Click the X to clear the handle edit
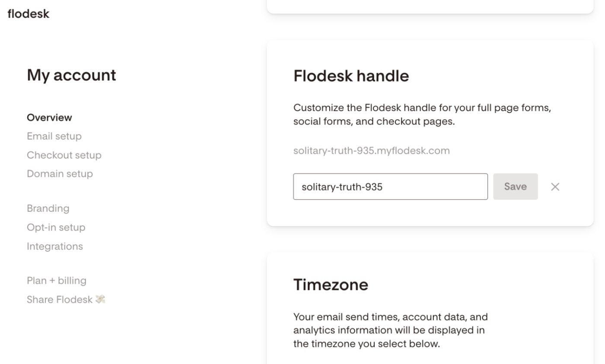 (x=555, y=187)
